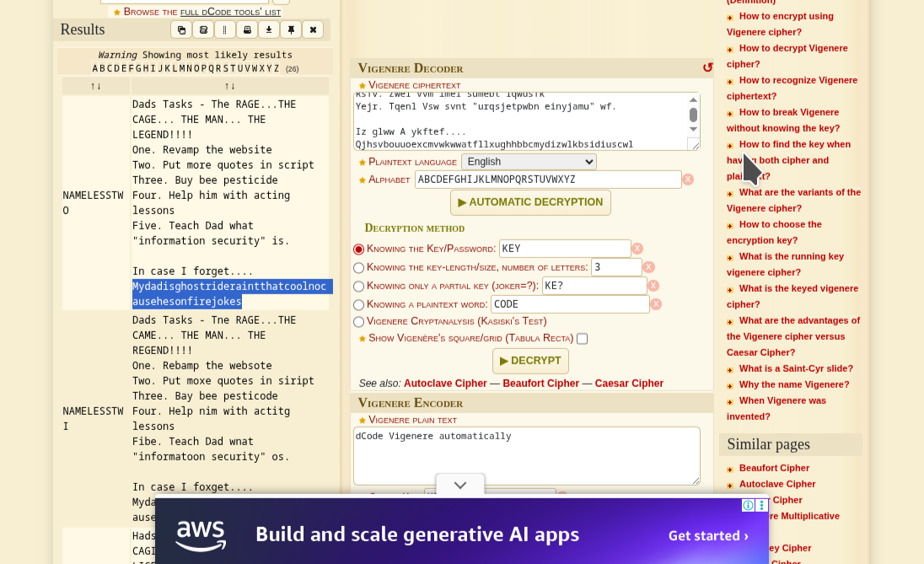Screen dimensions: 924x564
Task: Print the results
Action: click(247, 30)
